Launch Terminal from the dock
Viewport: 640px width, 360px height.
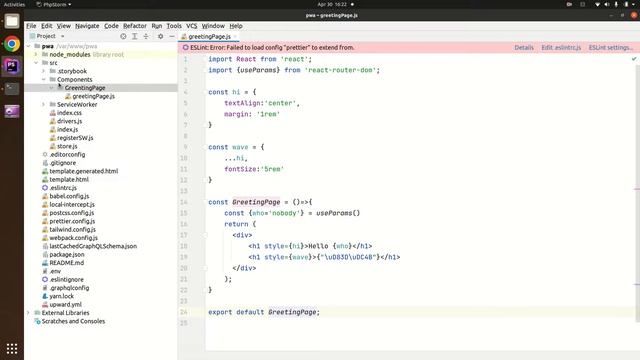pos(12,89)
